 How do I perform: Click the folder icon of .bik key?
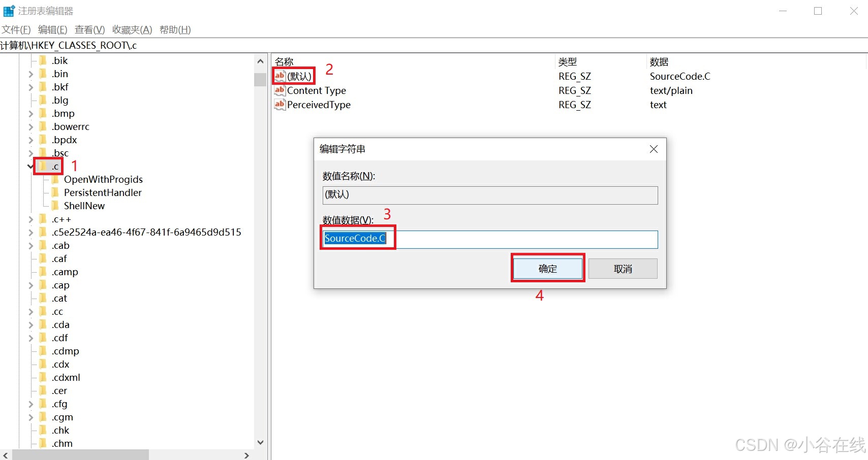pos(43,60)
